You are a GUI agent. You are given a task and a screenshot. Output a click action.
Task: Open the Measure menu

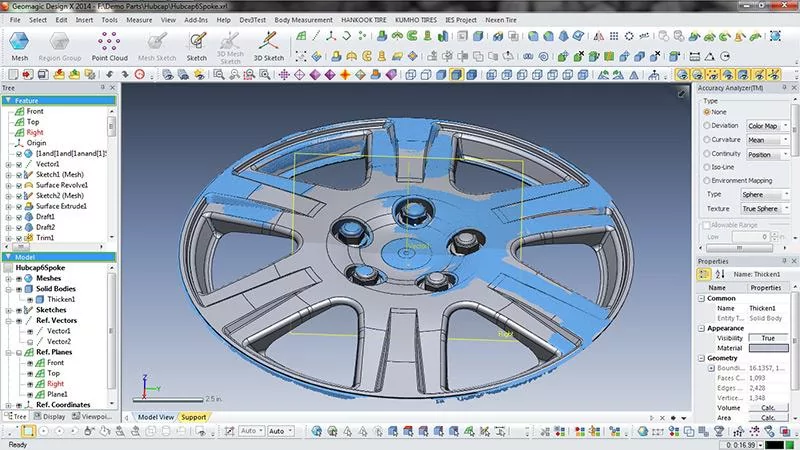138,19
